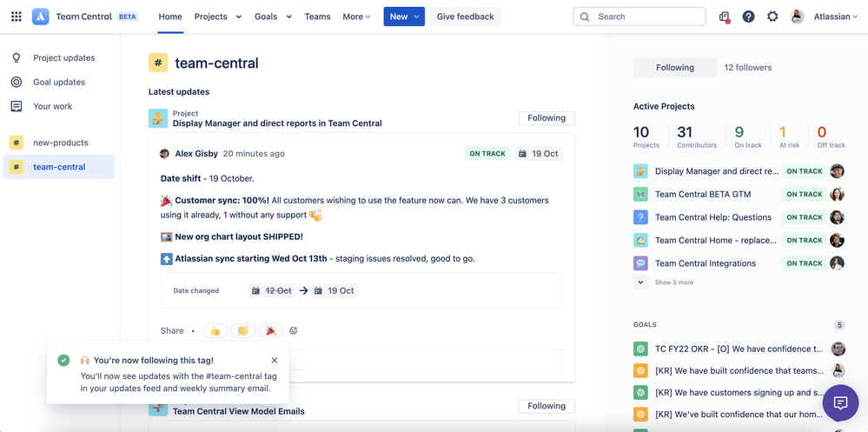
Task: Open Team Central BETA GTM project row
Action: [x=703, y=195]
